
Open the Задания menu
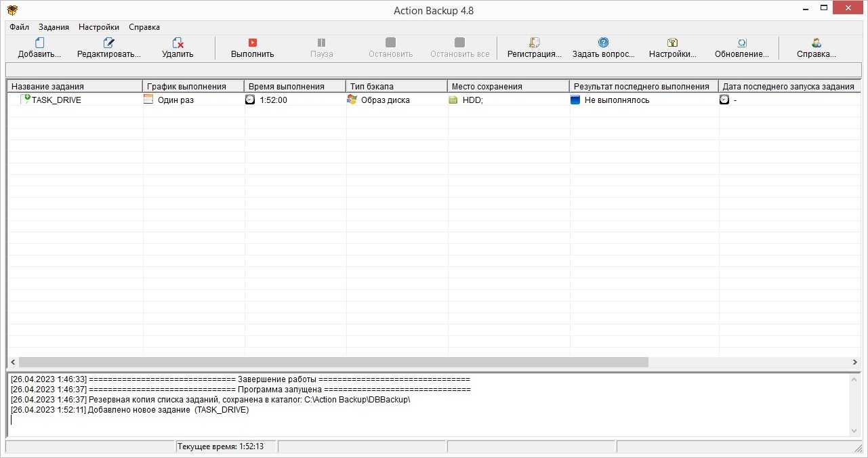(54, 27)
